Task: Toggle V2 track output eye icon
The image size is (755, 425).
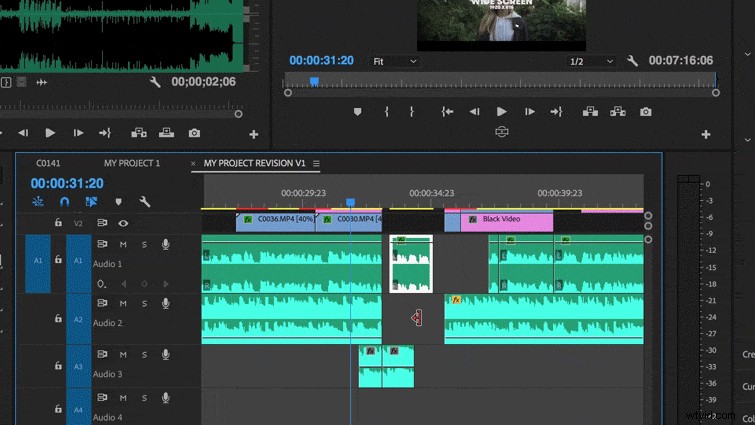Action: (x=123, y=223)
